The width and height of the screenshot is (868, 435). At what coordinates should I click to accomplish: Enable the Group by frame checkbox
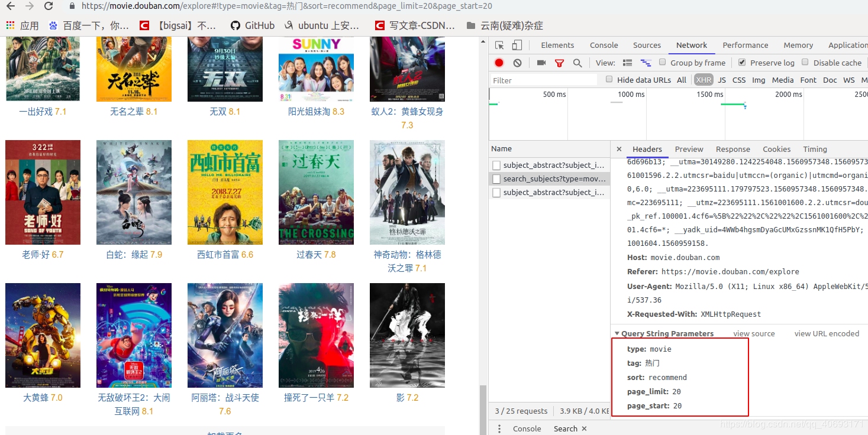(663, 62)
